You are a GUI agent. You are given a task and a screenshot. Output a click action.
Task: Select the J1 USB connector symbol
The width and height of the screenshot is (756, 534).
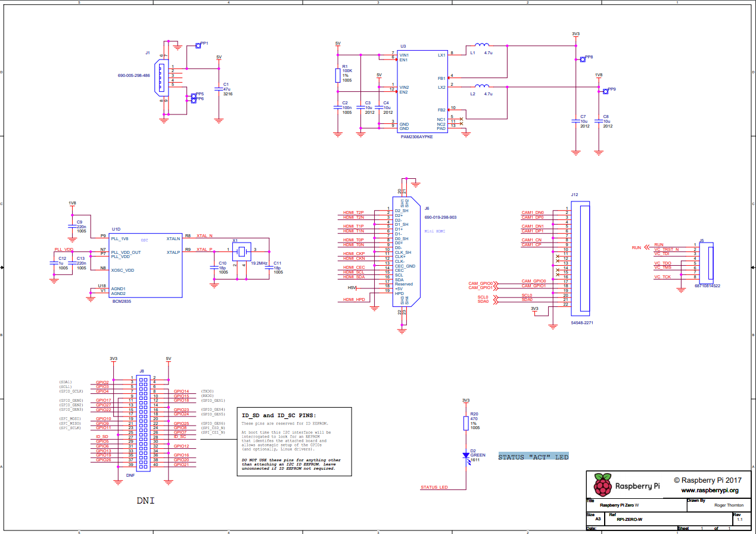[162, 76]
